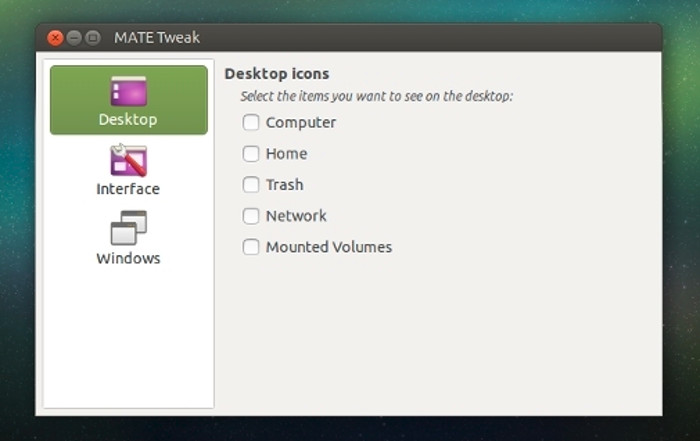Open the Interface wrench icon

[x=129, y=160]
